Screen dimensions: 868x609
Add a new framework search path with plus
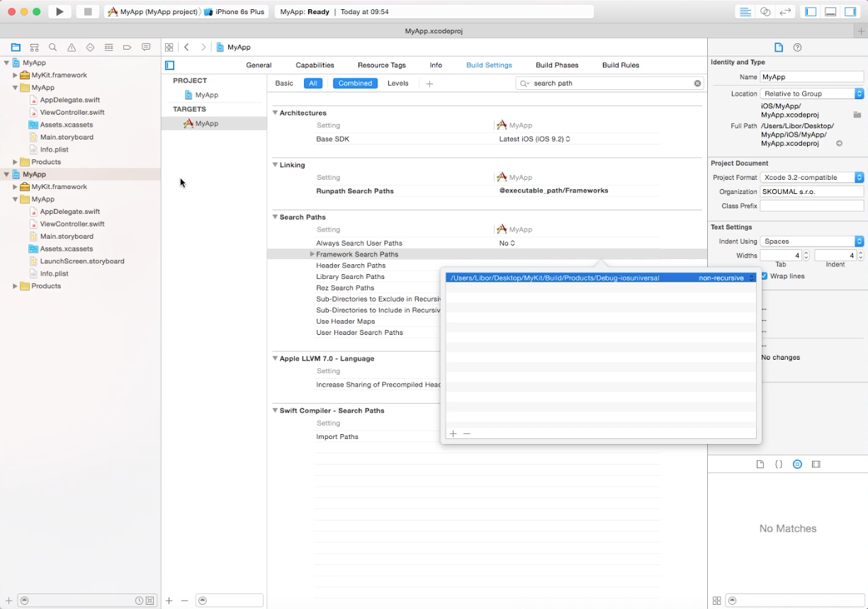pyautogui.click(x=453, y=433)
